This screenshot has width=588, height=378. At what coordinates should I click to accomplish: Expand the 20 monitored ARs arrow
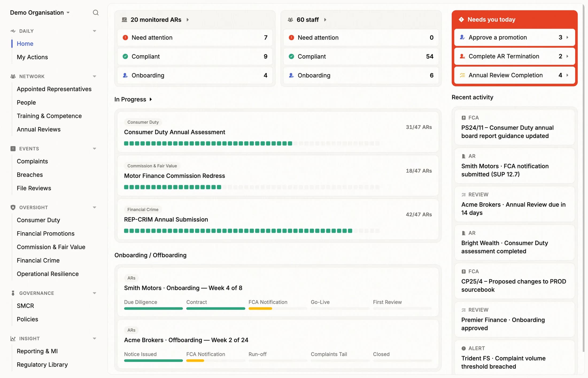[188, 20]
